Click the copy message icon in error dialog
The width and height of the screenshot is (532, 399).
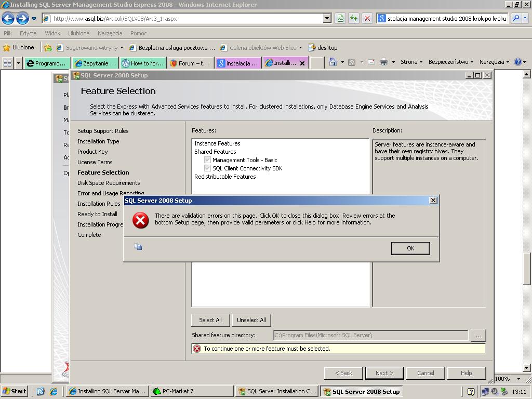(x=138, y=247)
